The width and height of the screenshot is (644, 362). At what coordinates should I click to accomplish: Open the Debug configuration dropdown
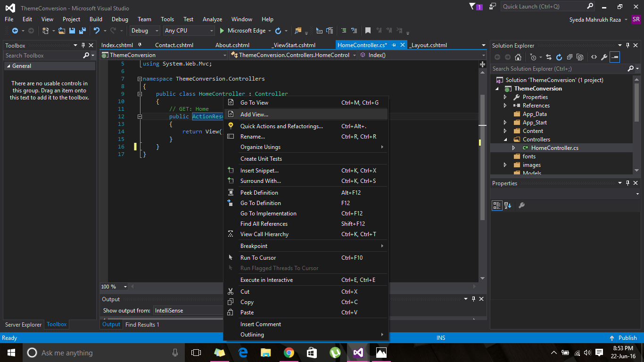tap(144, 31)
